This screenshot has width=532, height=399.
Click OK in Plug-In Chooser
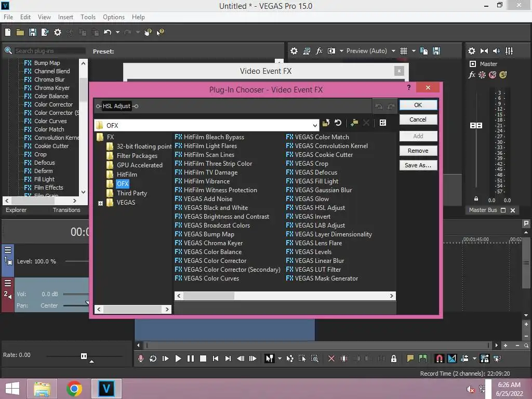pyautogui.click(x=418, y=105)
